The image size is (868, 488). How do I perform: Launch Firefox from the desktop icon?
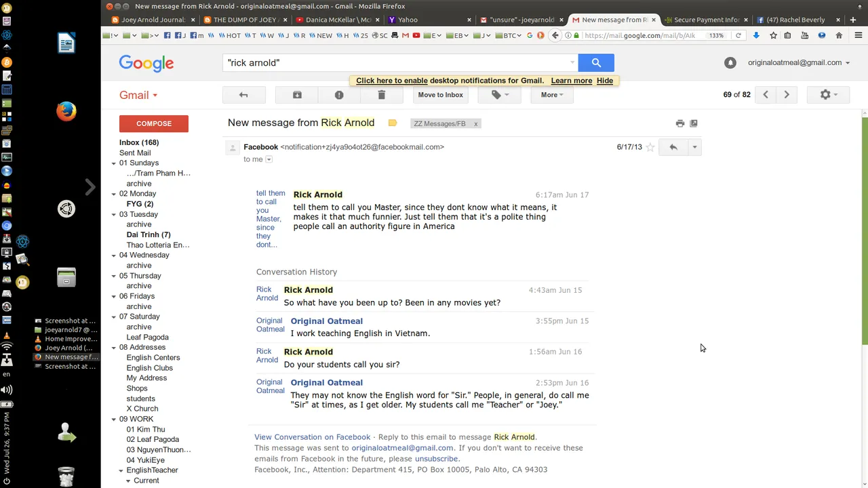(x=66, y=111)
